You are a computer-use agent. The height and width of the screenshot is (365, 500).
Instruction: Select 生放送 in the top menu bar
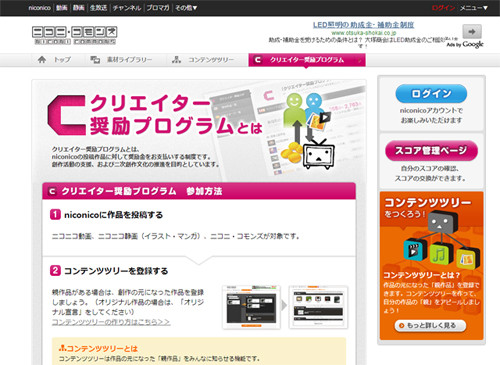(x=98, y=8)
